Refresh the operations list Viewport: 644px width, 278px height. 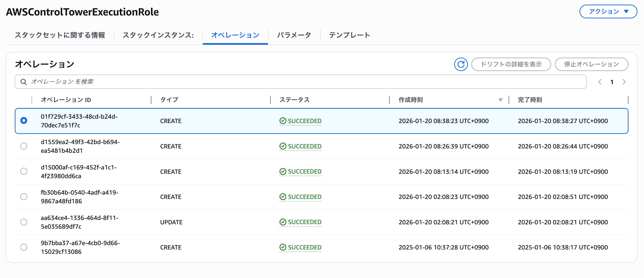point(461,64)
